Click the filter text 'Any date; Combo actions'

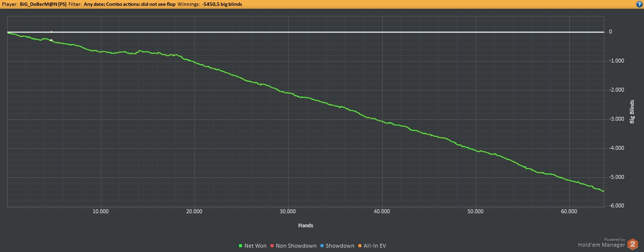click(x=129, y=4)
